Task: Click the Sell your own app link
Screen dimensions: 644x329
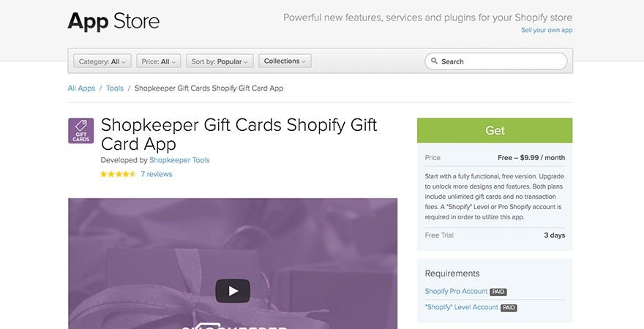Action: pos(547,30)
